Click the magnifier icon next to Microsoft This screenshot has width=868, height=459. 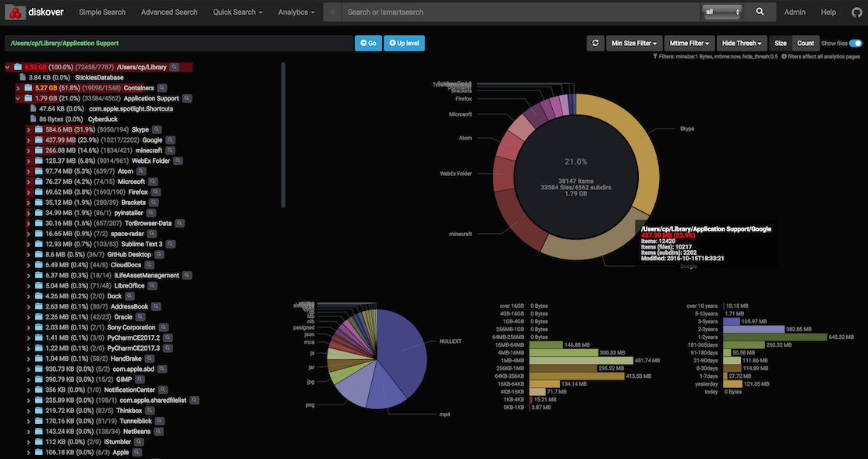153,182
